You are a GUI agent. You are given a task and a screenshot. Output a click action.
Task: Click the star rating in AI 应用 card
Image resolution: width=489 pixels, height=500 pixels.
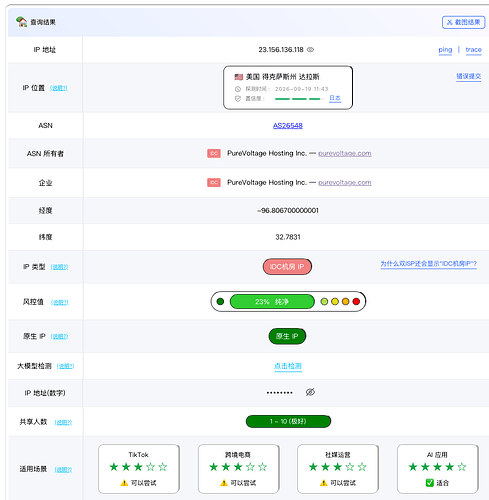coord(437,467)
